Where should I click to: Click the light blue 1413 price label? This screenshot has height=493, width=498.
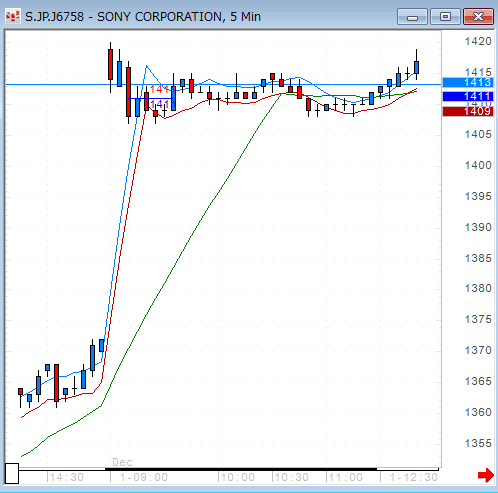click(468, 82)
